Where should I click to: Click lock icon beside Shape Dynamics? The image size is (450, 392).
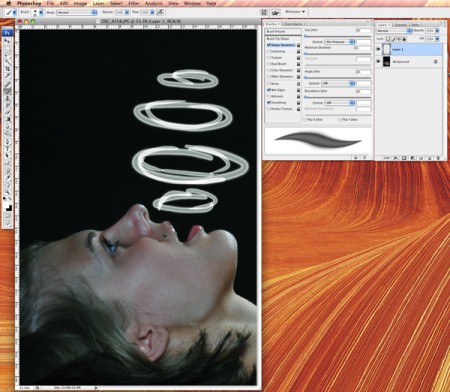(298, 45)
